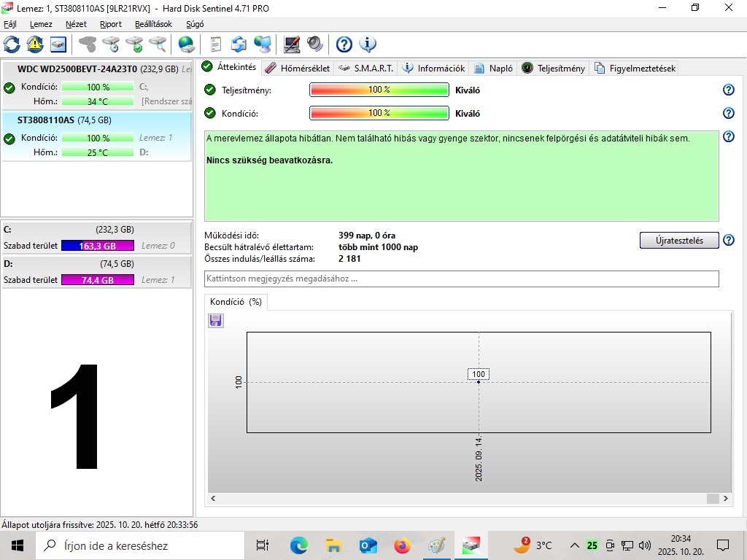Click the Refresh disk status toolbar icon
This screenshot has height=560, width=747.
[12, 44]
